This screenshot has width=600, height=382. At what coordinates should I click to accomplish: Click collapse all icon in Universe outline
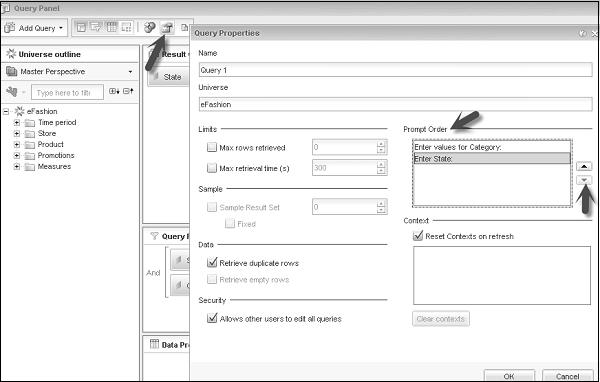128,91
